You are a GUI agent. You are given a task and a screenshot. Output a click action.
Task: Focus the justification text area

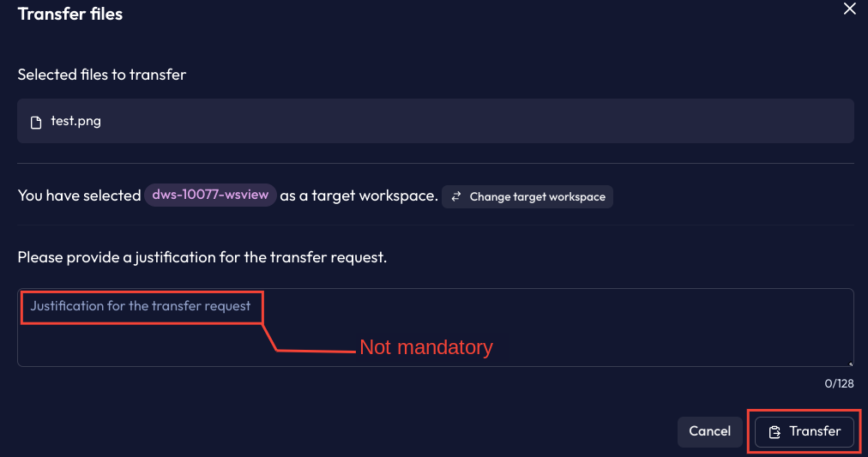435,327
